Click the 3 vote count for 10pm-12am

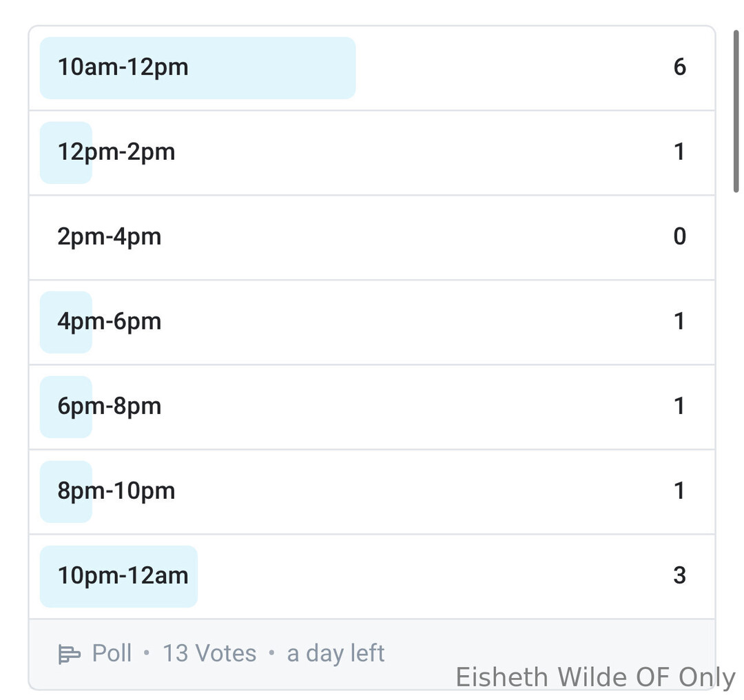(679, 576)
